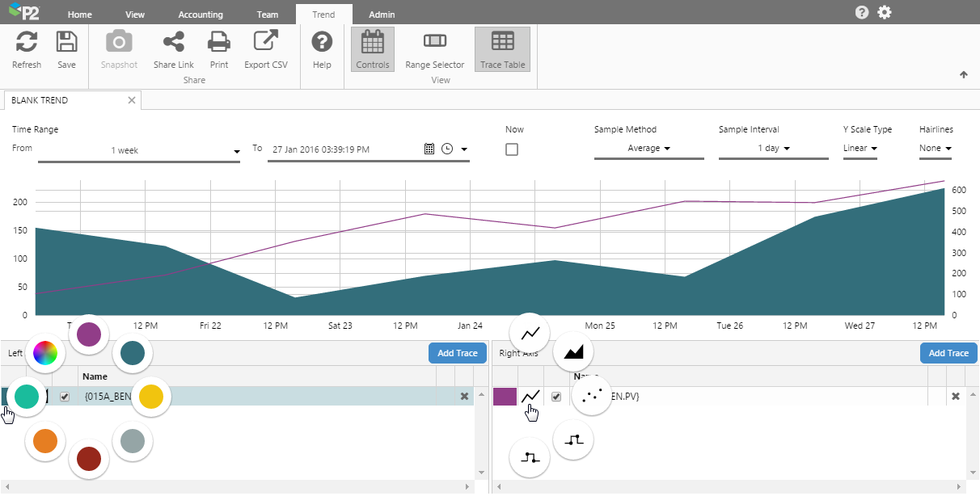Open the Sample Interval dropdown
Screen dimensions: 980x496
(x=773, y=149)
